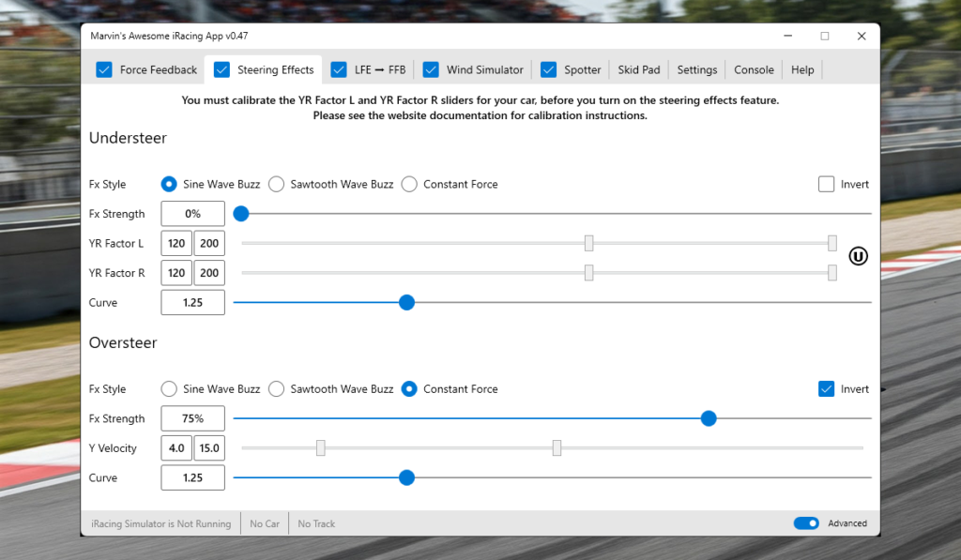Open the Console tab
Screen dimensions: 961x560
754,69
